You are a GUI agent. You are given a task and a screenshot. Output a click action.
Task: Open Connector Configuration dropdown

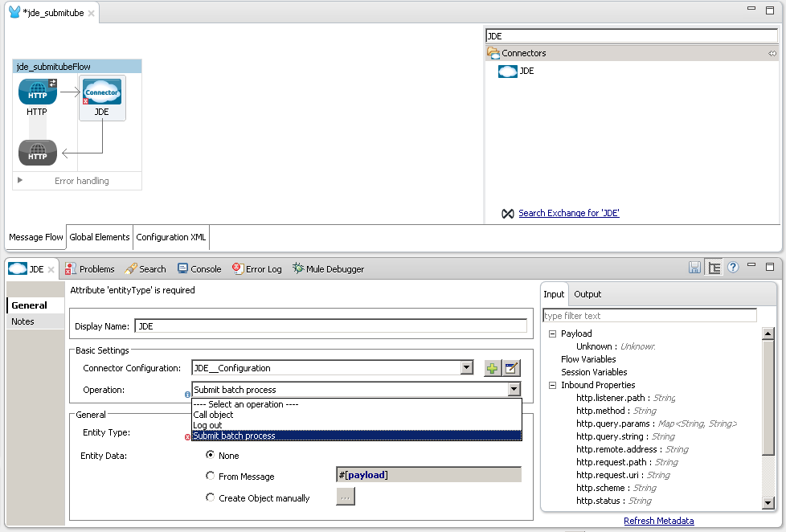(467, 367)
